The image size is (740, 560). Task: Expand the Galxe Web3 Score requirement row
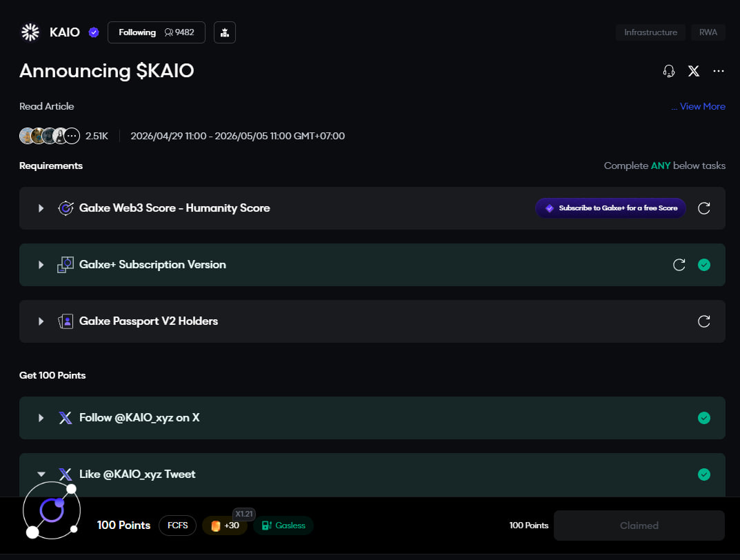coord(41,208)
